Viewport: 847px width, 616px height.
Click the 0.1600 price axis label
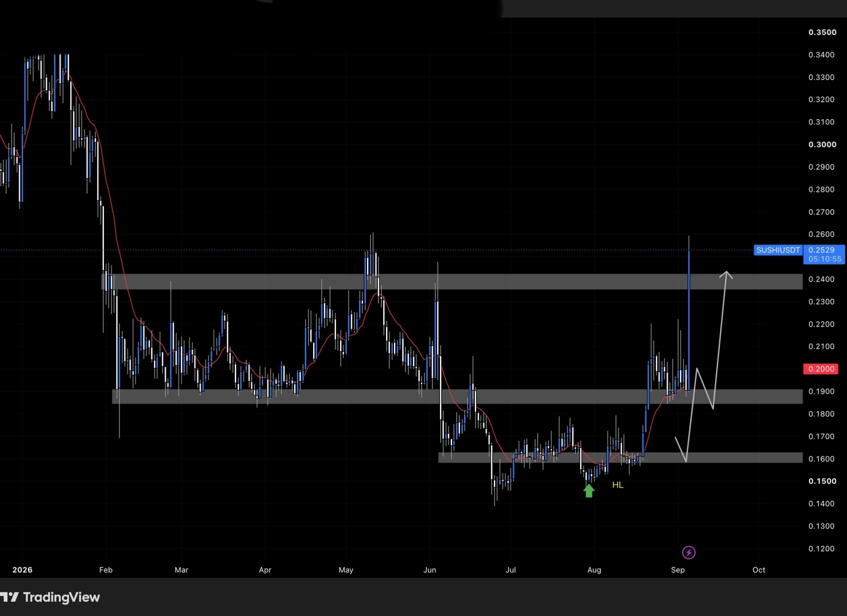click(x=821, y=459)
